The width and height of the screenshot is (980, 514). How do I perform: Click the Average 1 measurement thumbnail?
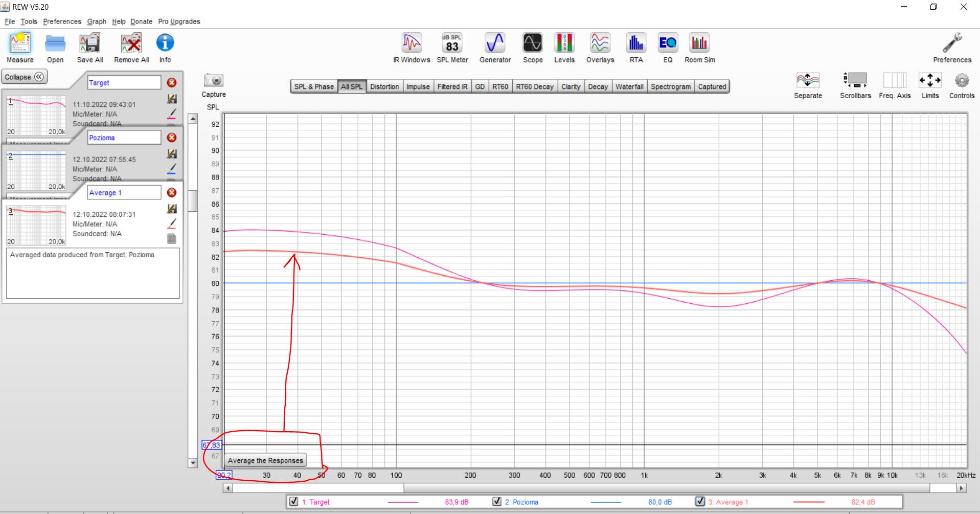click(x=36, y=226)
